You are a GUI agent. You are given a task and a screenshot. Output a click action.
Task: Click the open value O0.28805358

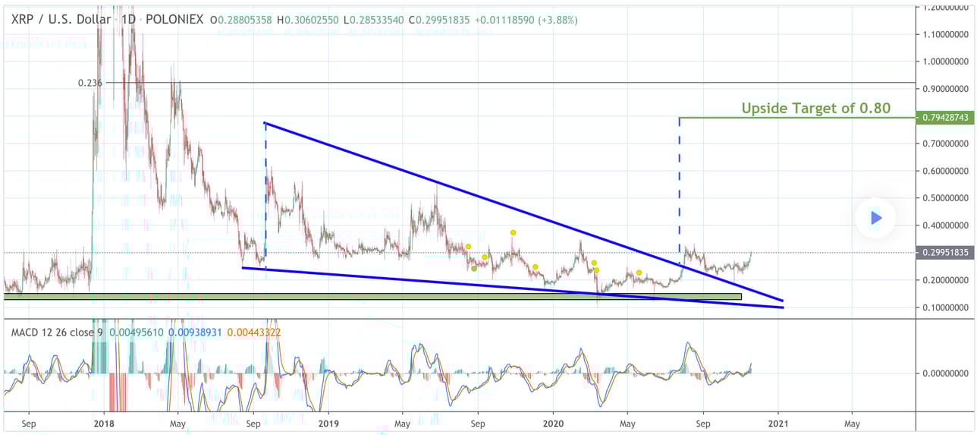pyautogui.click(x=240, y=20)
